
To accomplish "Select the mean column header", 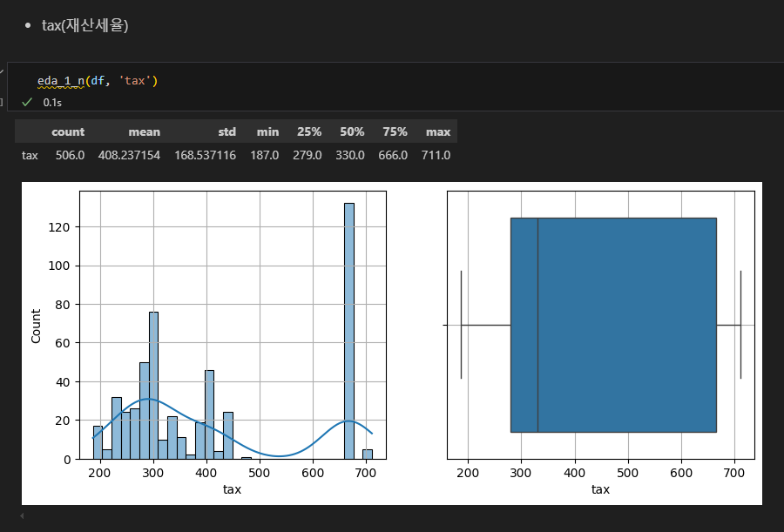I will tap(144, 132).
